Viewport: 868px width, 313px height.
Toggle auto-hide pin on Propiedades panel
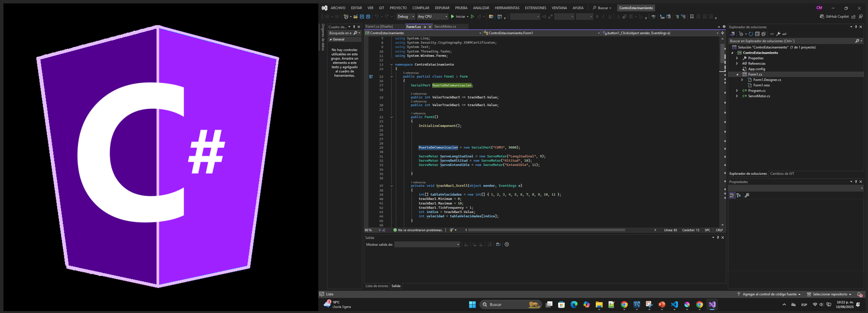click(x=856, y=182)
